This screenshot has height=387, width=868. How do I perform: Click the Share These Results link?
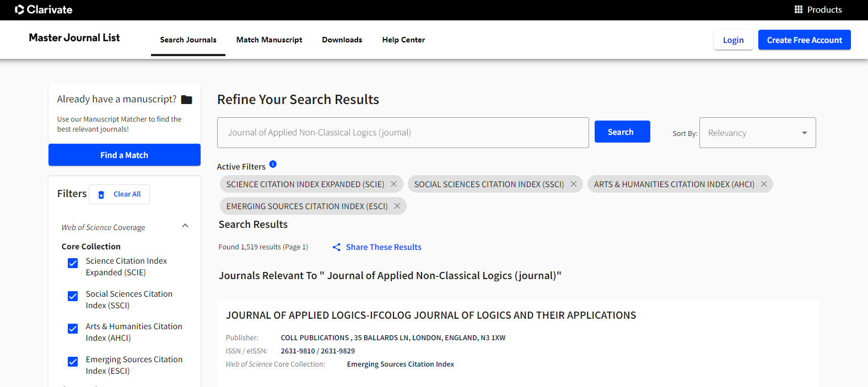point(384,247)
